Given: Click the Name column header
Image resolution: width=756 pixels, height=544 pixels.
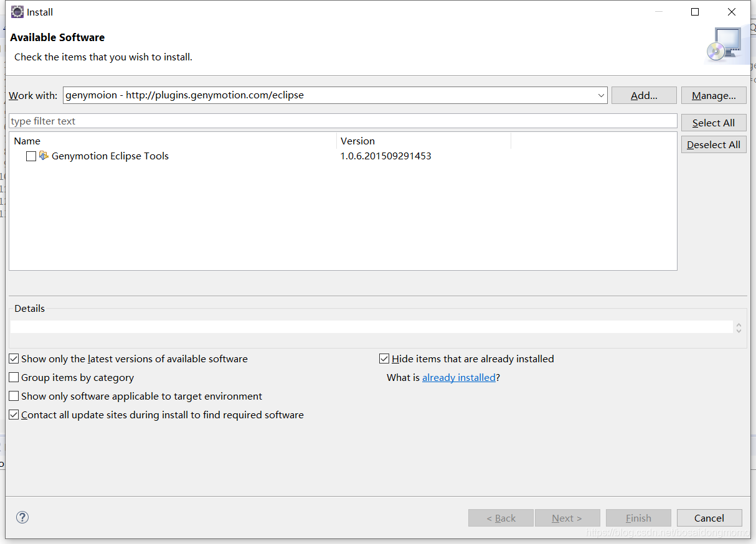Looking at the screenshot, I should [173, 141].
